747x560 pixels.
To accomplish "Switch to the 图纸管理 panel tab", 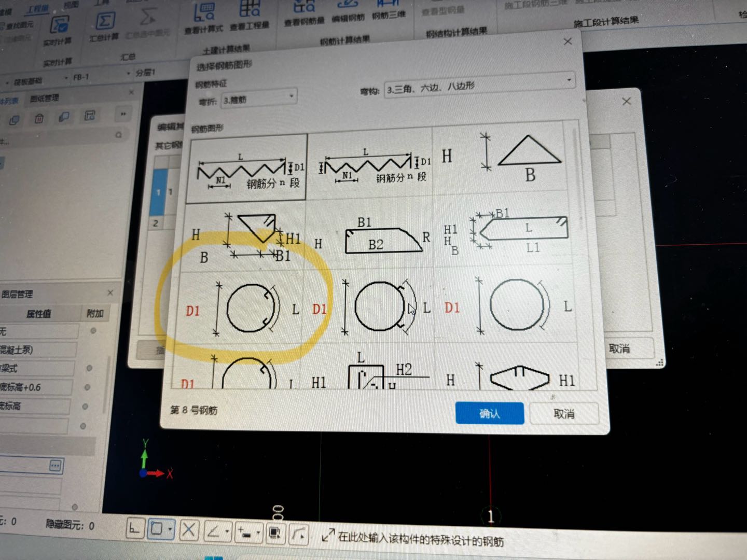I will (45, 97).
